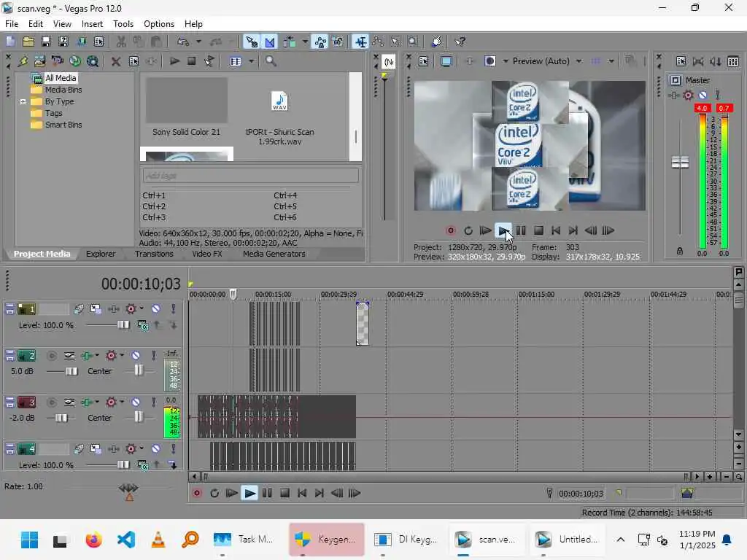This screenshot has width=747, height=560.
Task: Open the Undo history dropdown arrow
Action: (198, 42)
